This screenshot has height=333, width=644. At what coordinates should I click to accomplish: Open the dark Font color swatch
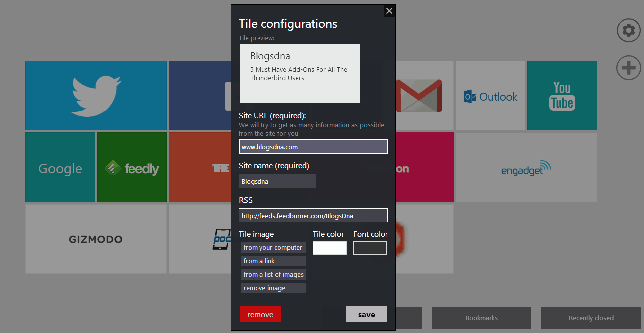pyautogui.click(x=370, y=248)
